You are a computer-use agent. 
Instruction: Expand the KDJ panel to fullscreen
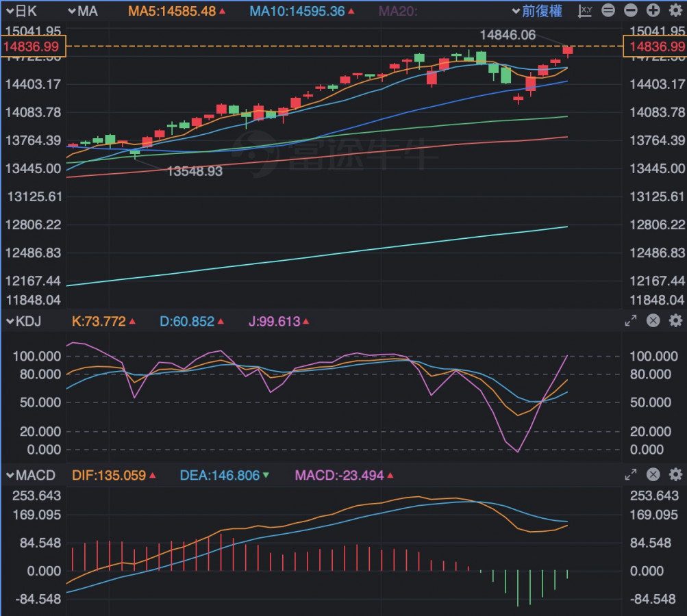point(631,321)
